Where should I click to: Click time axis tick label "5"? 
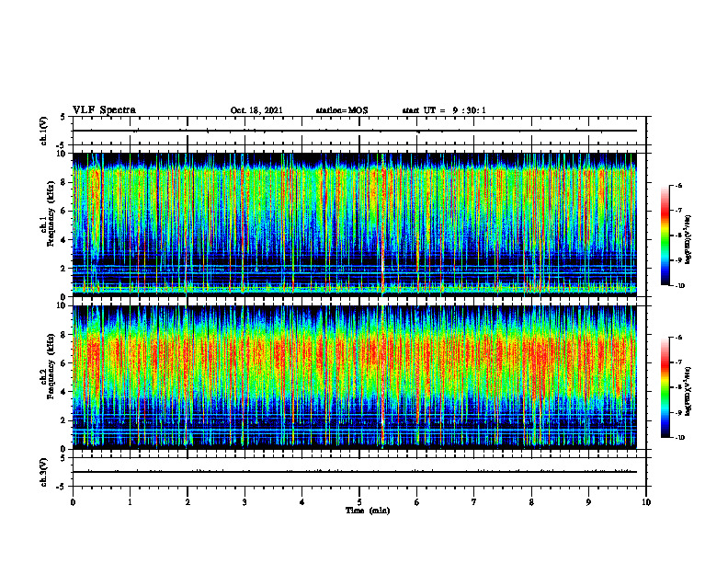pyautogui.click(x=359, y=502)
